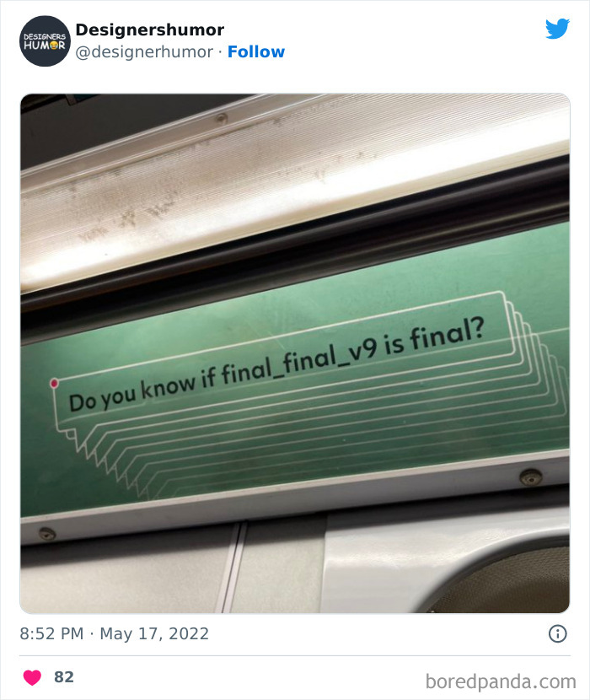Open the Designers Humor profile avatar
Screen dimensions: 590x700
tap(45, 41)
